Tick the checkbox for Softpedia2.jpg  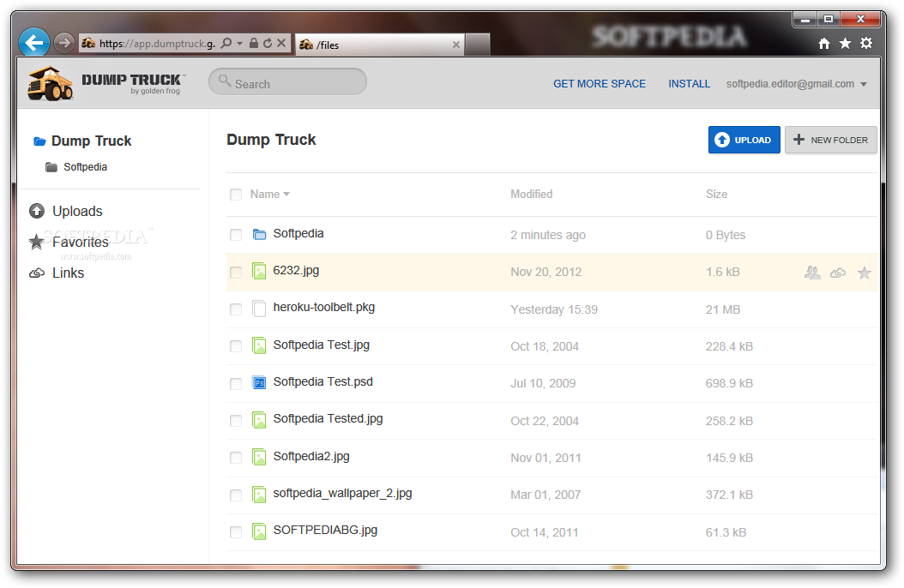(x=236, y=458)
